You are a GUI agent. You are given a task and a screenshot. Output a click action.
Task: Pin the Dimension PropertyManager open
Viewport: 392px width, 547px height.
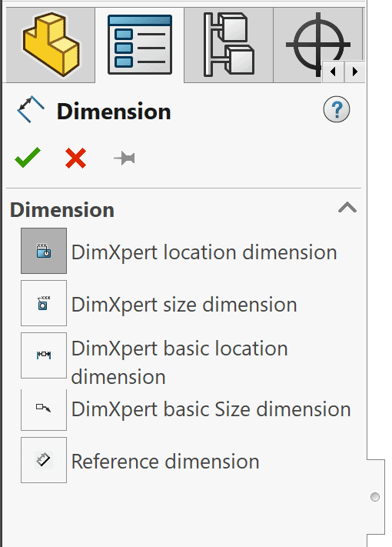point(125,158)
